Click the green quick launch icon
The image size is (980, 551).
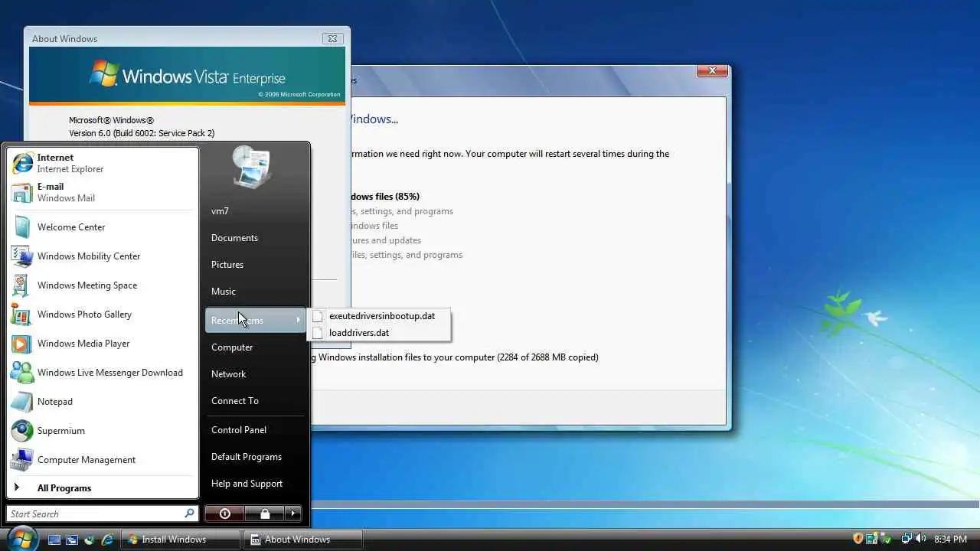[x=90, y=540]
